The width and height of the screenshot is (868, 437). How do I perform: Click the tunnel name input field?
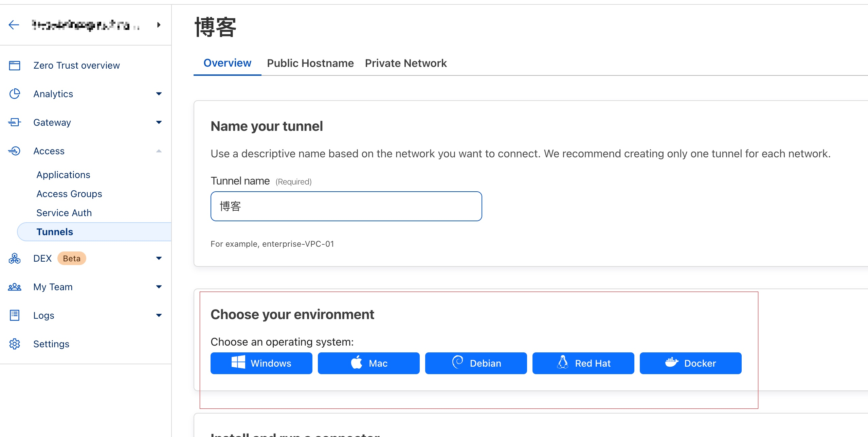346,206
